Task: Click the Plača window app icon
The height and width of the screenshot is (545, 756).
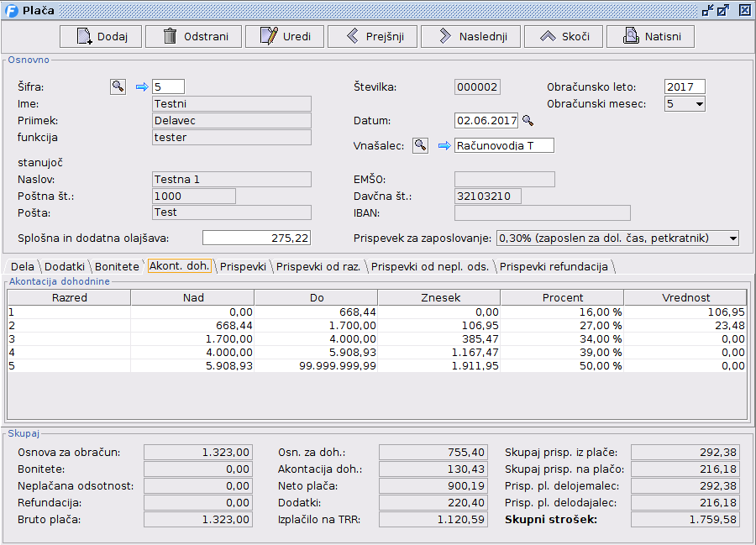Action: tap(11, 11)
